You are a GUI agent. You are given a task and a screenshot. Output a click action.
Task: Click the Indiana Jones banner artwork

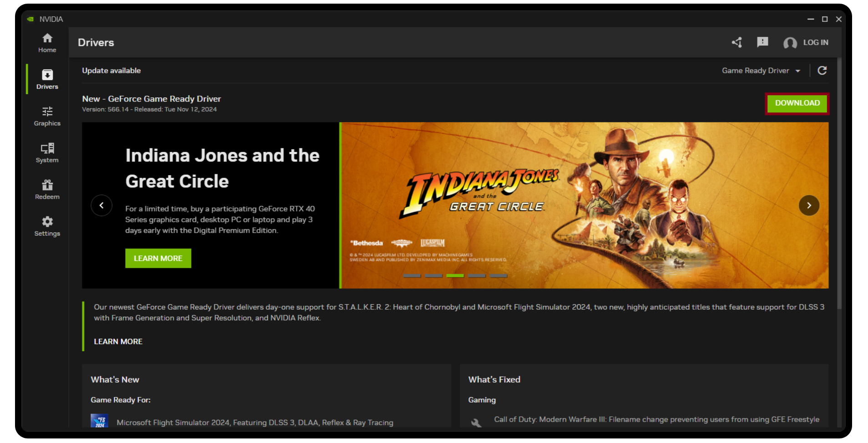(585, 205)
